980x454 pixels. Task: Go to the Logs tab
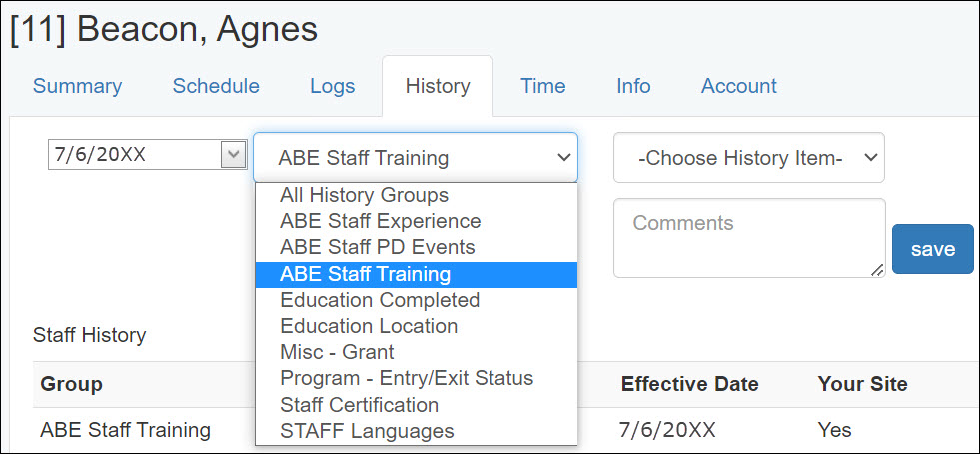click(x=332, y=86)
